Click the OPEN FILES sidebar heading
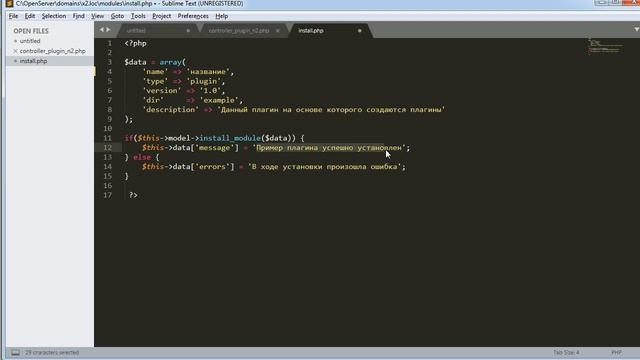 [31, 31]
